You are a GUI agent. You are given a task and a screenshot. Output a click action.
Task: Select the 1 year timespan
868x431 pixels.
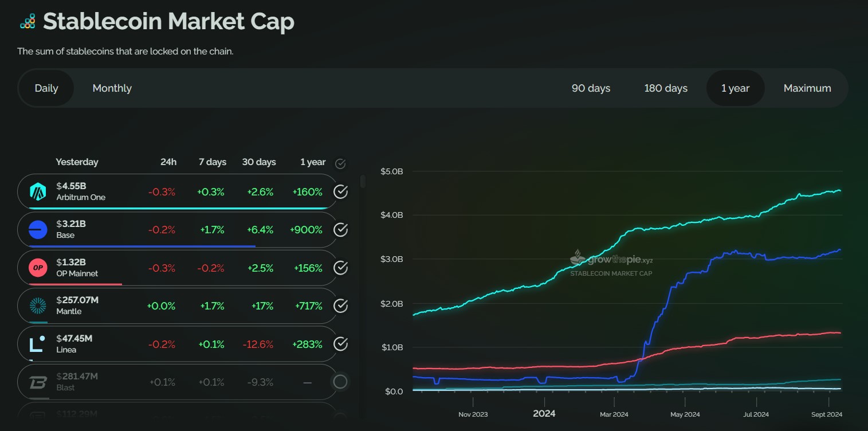[x=736, y=88]
